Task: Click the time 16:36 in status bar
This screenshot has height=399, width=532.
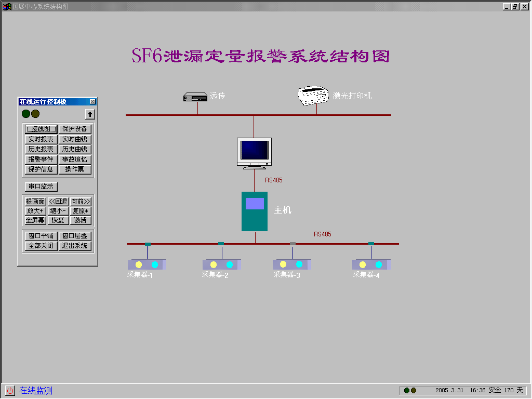Action: (x=477, y=391)
